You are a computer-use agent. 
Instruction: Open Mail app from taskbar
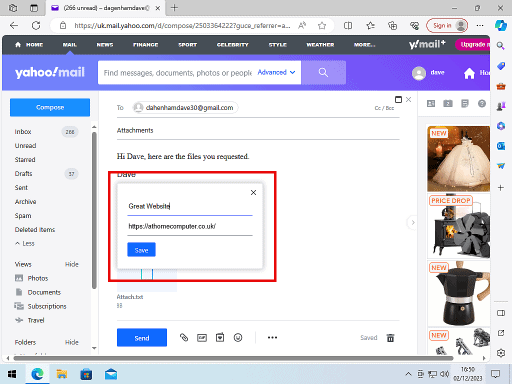[x=111, y=374]
